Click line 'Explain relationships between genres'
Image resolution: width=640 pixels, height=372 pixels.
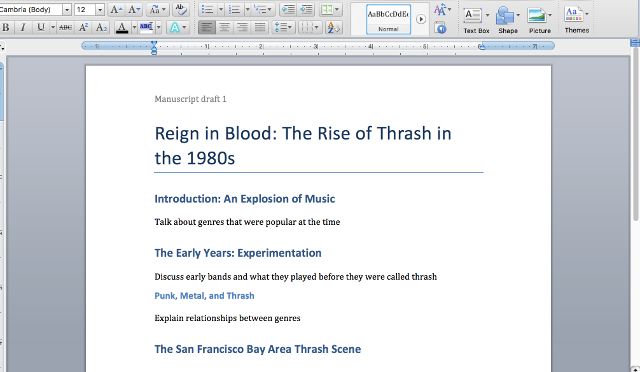point(227,318)
